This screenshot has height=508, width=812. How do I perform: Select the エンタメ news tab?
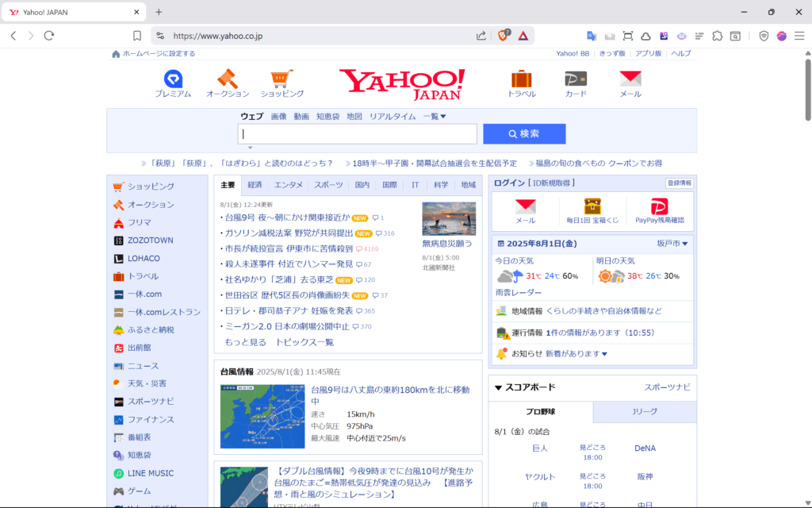point(289,185)
